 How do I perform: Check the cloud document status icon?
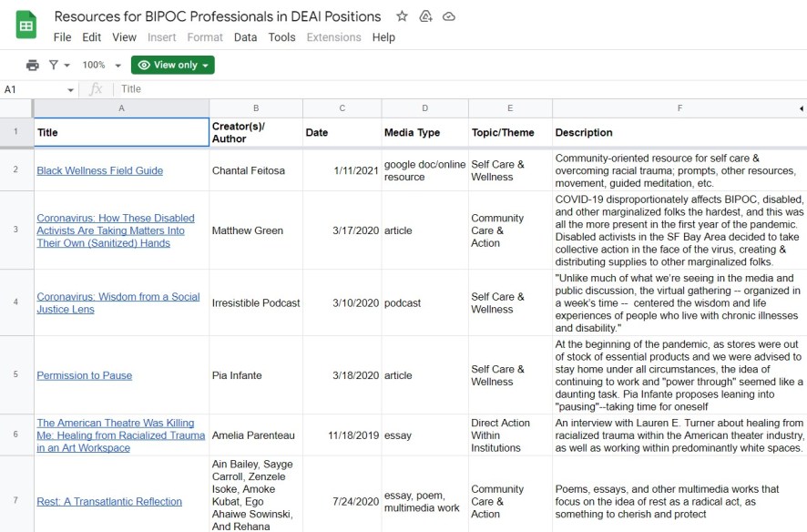point(449,16)
